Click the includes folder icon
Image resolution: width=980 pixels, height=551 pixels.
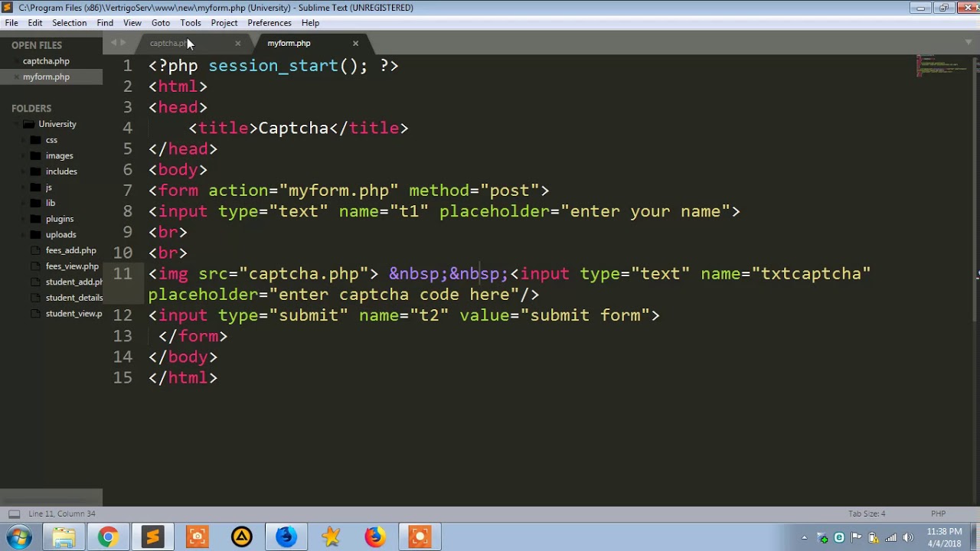(35, 171)
